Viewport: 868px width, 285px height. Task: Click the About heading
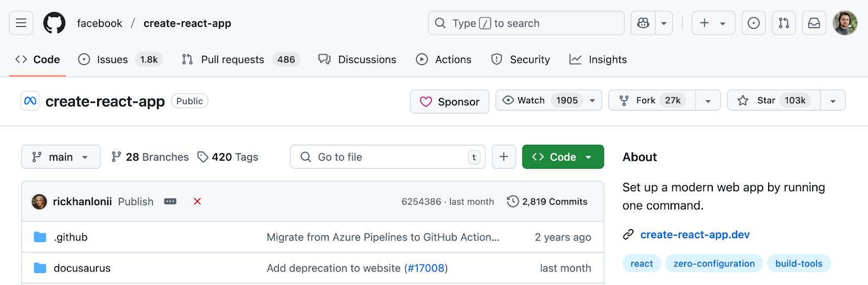pos(640,157)
